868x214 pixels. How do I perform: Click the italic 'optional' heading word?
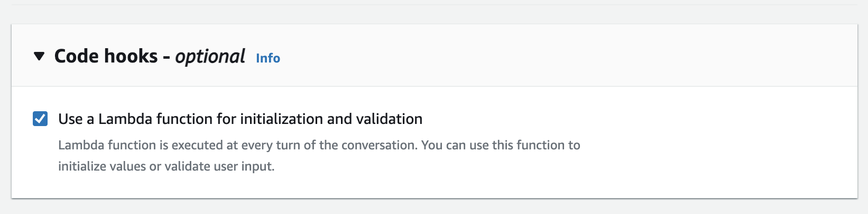[210, 56]
